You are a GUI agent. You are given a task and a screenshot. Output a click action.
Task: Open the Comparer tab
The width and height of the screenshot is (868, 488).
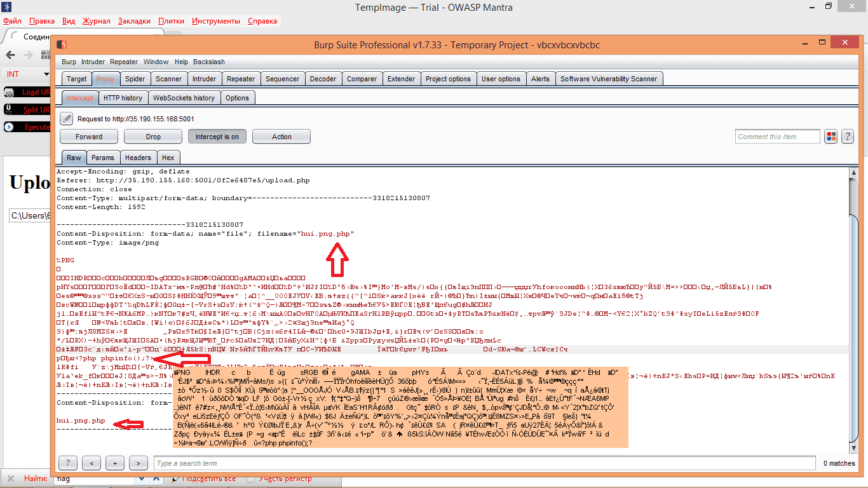(x=362, y=79)
